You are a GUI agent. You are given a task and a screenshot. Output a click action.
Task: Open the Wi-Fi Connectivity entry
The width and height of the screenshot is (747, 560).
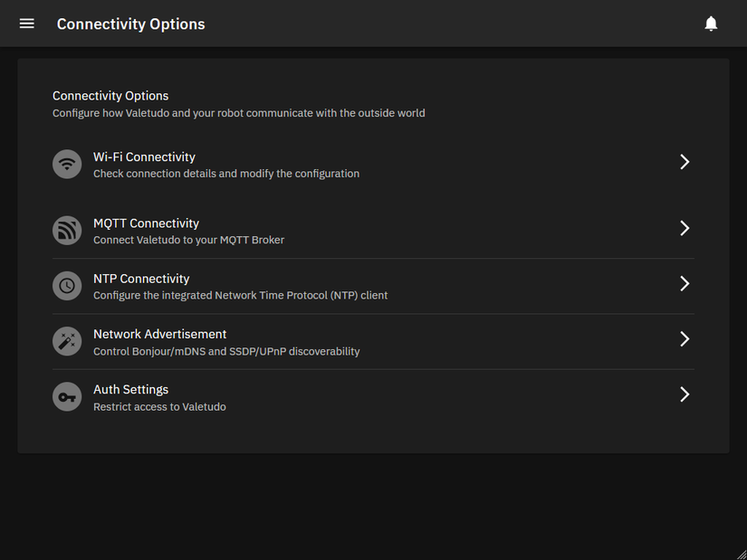(x=373, y=165)
